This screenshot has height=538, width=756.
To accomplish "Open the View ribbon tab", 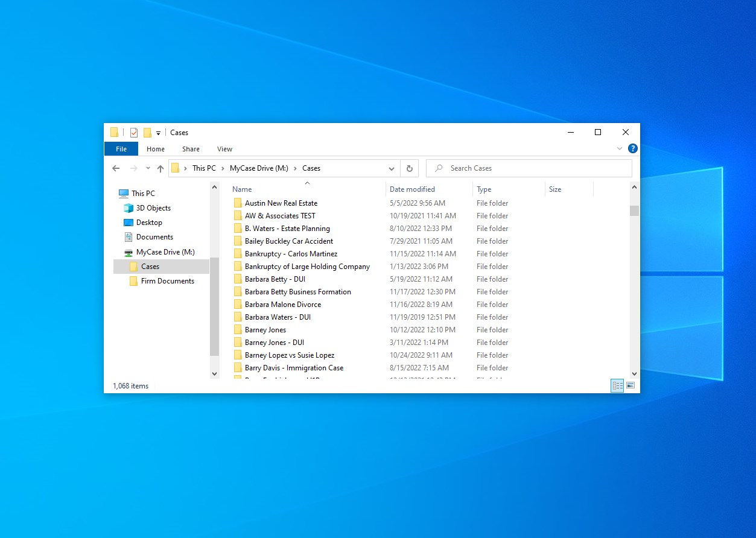I will (224, 148).
